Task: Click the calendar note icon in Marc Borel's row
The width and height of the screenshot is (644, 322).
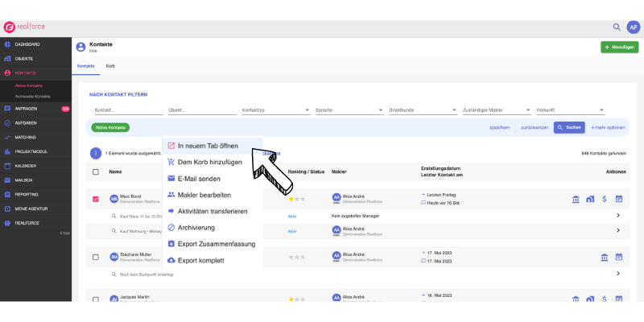Action: click(618, 199)
